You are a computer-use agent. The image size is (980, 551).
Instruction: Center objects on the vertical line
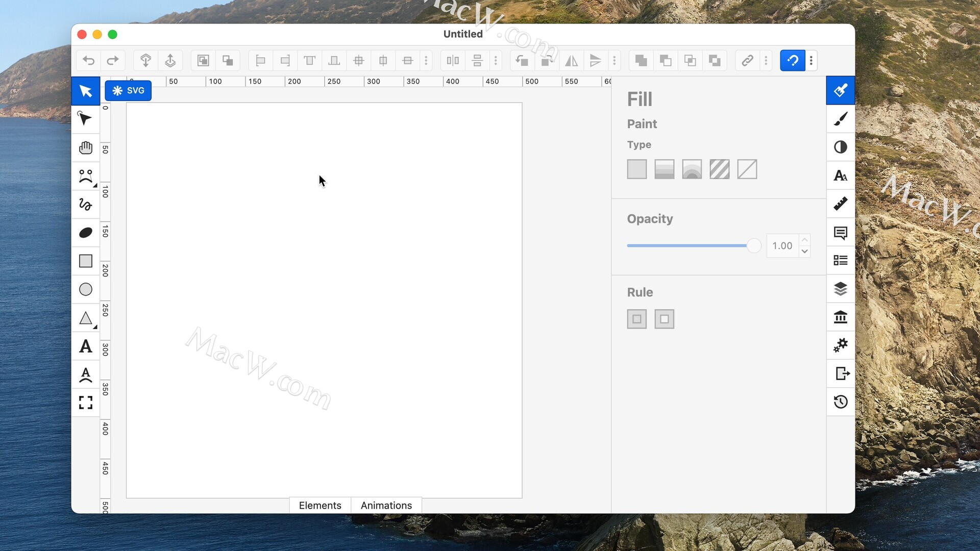click(x=383, y=61)
